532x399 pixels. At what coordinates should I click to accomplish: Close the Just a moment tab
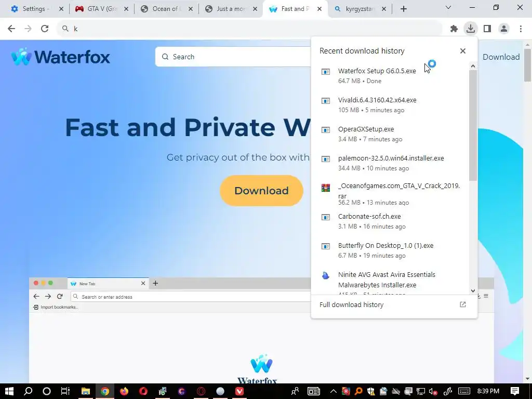coord(255,9)
